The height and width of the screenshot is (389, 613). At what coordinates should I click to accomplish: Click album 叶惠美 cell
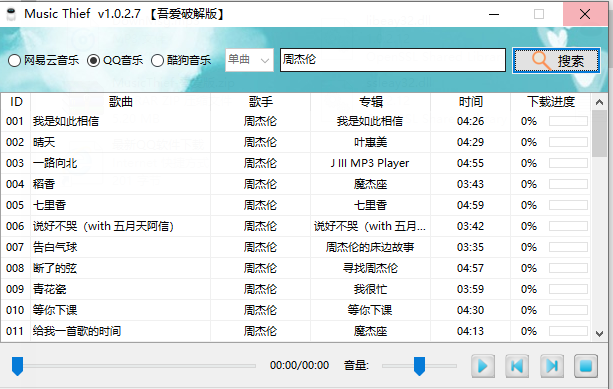point(370,142)
